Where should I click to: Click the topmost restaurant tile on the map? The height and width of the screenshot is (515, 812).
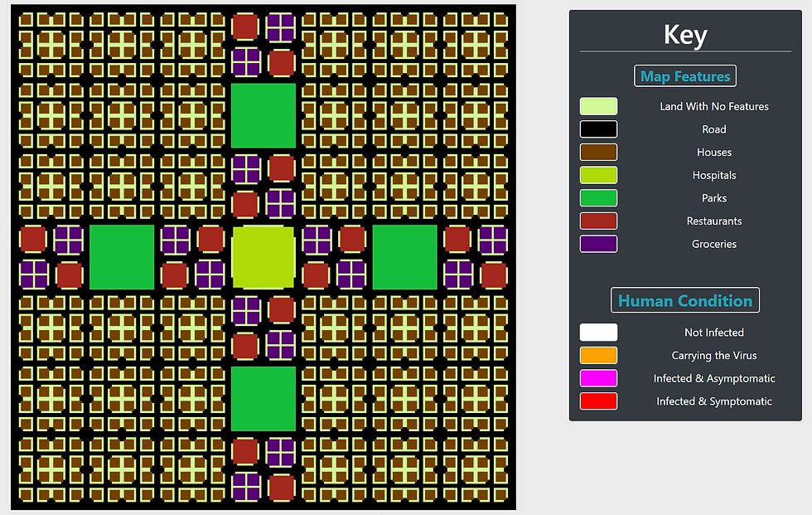pos(245,27)
